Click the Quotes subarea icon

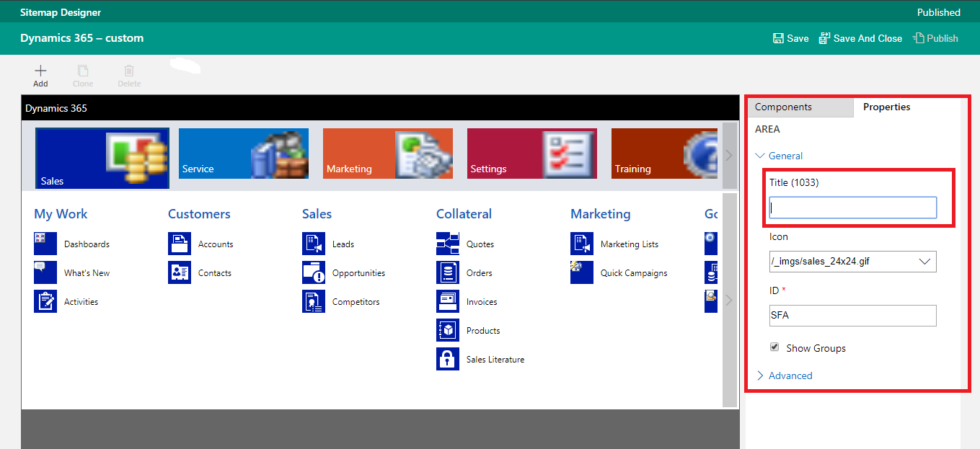(x=448, y=244)
